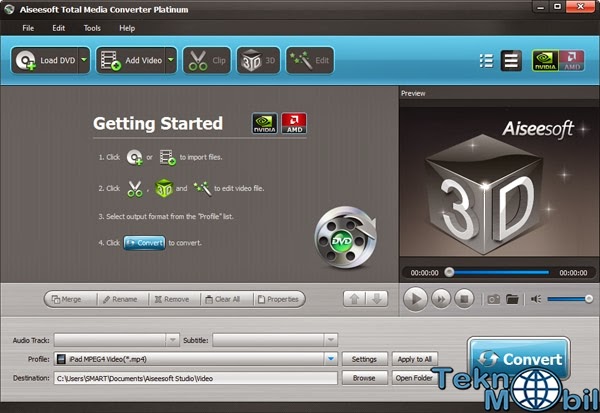Open the Edit menu
The height and width of the screenshot is (413, 600).
pyautogui.click(x=59, y=28)
